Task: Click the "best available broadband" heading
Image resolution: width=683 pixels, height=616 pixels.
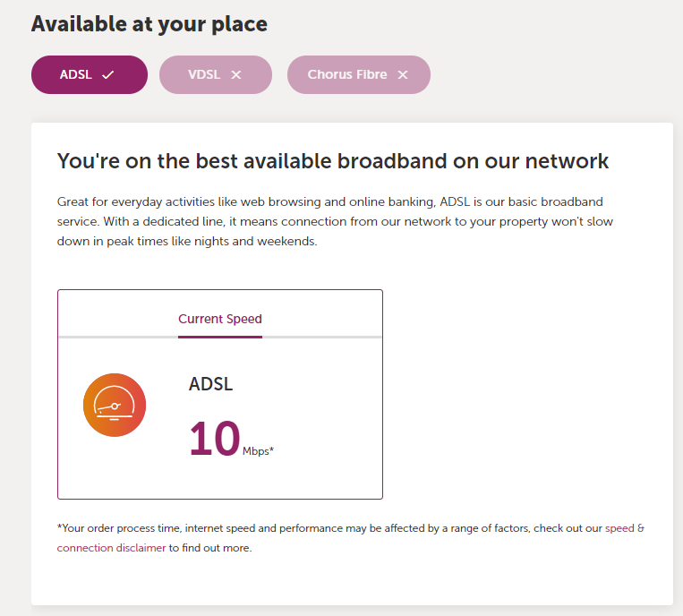Action: 333,161
